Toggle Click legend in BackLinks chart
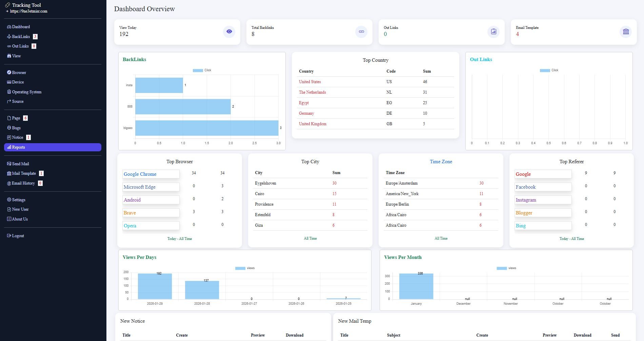Screen dimensions: 644x341 tap(202, 70)
